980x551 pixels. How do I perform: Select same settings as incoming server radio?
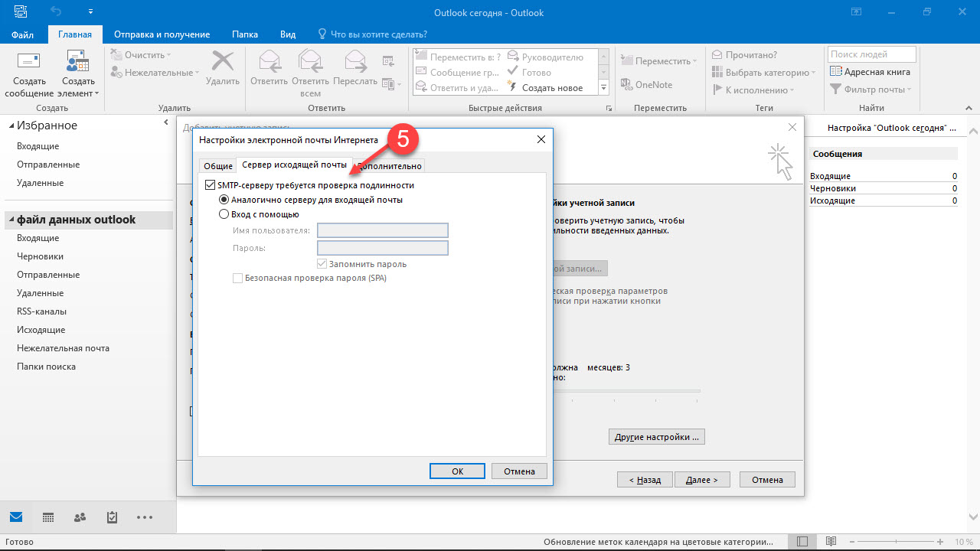(224, 200)
